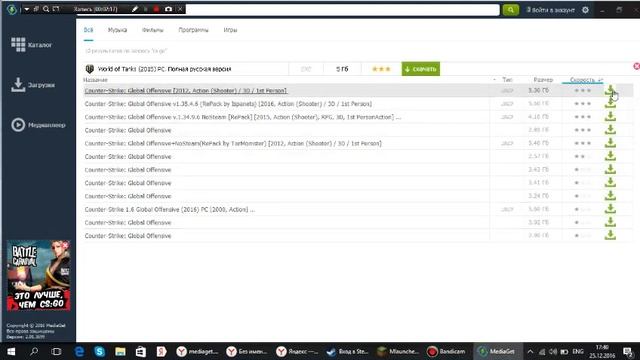Take a screenshot with the camera icon
The width and height of the screenshot is (640, 360).
(168, 9)
